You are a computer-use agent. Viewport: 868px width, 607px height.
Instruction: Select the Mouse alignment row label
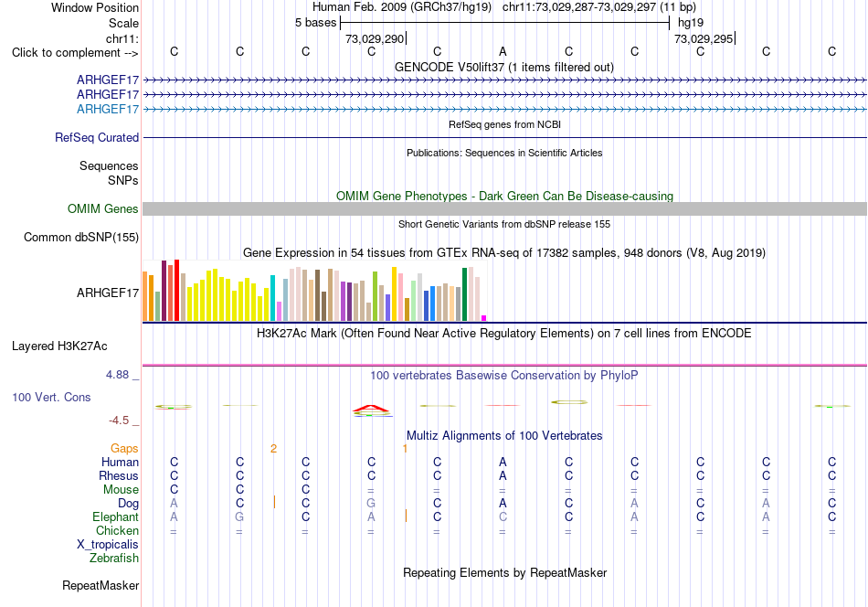coord(121,490)
